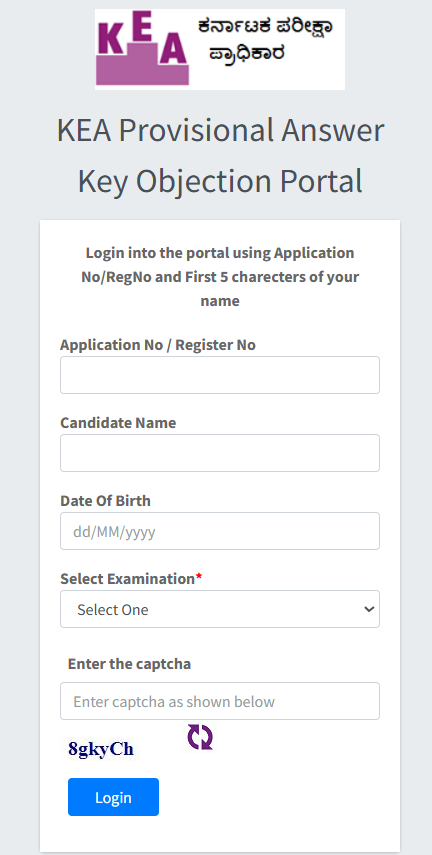
Task: Click the chevron arrow on the examination dropdown
Action: point(369,609)
